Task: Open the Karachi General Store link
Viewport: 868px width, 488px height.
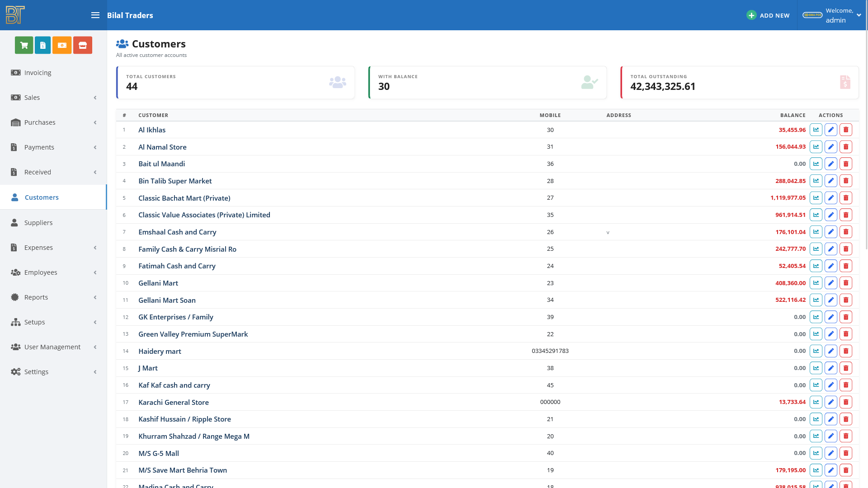Action: [174, 403]
